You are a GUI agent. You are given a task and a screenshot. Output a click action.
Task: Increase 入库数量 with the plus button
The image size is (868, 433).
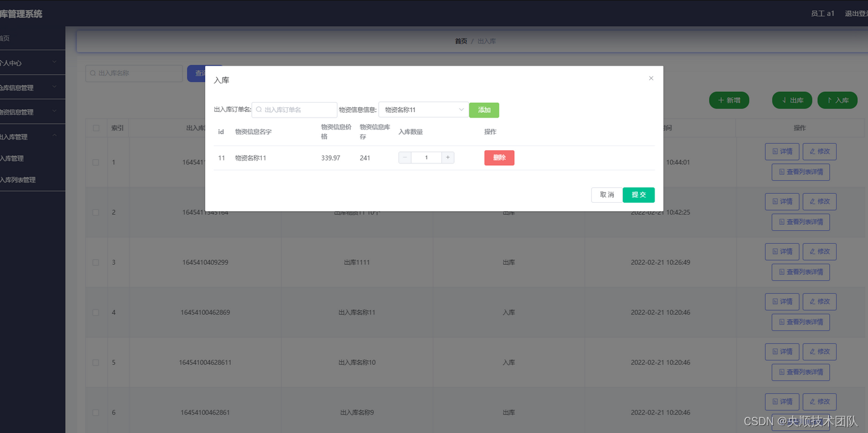click(448, 157)
